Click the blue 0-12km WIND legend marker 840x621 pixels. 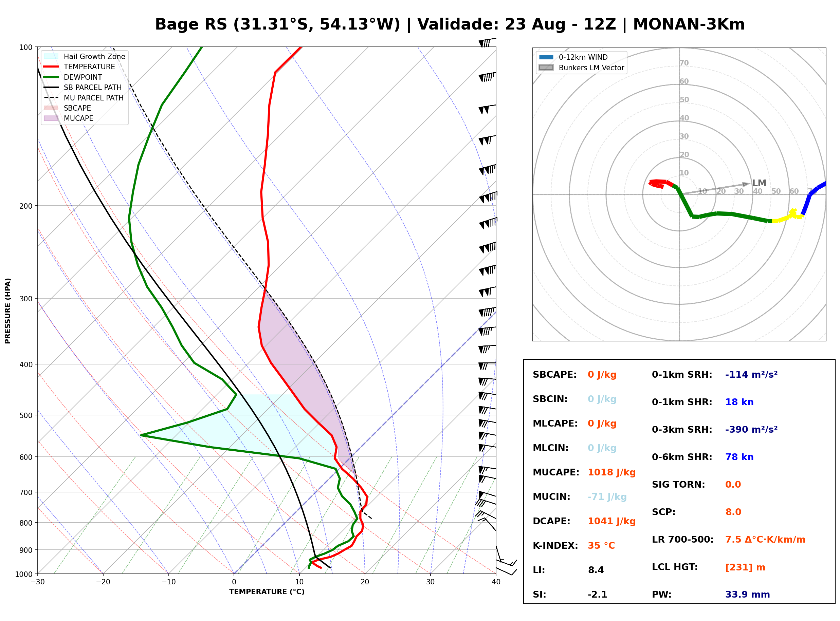[x=546, y=57]
